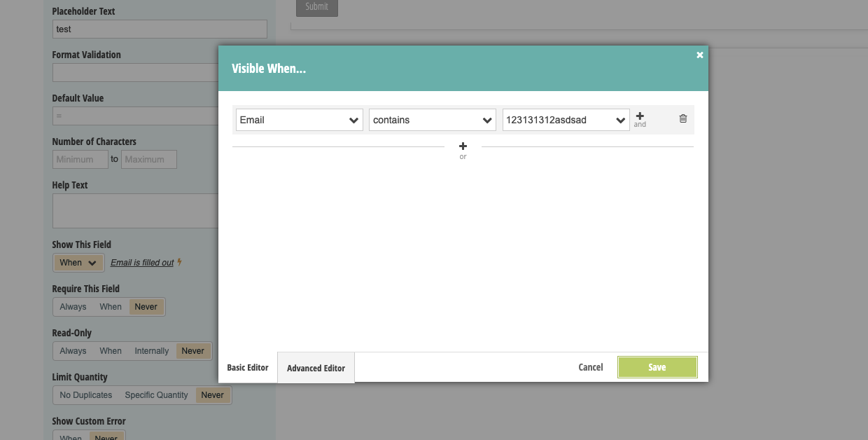Viewport: 868px width, 440px height.
Task: Click the Minimum characters input
Action: (80, 159)
